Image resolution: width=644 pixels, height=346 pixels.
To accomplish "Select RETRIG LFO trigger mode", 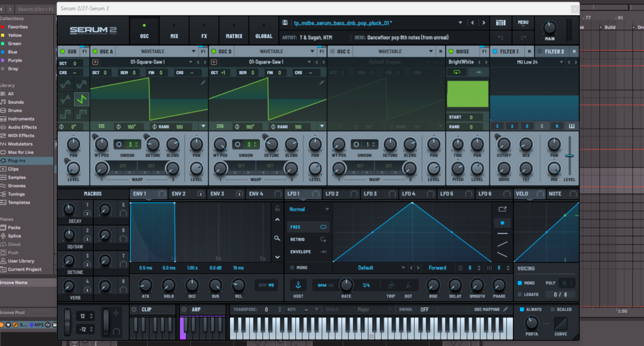I will pyautogui.click(x=309, y=239).
